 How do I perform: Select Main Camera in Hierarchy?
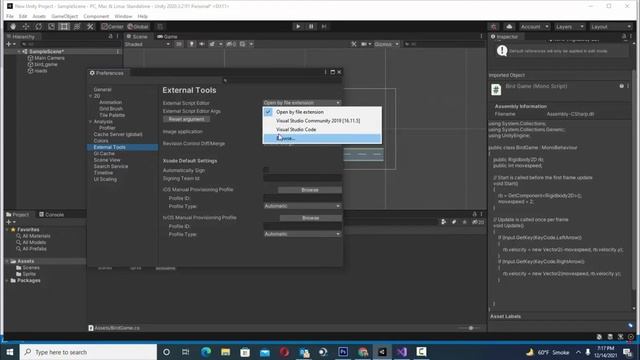pos(49,58)
